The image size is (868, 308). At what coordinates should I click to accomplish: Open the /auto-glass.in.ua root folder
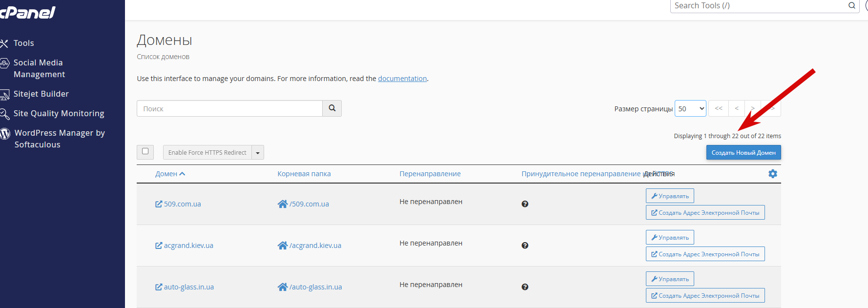(315, 287)
